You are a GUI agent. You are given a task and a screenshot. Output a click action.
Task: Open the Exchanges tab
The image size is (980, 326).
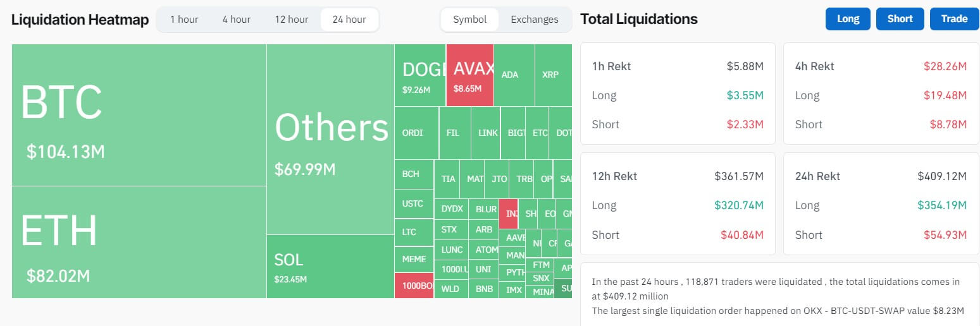pos(535,20)
